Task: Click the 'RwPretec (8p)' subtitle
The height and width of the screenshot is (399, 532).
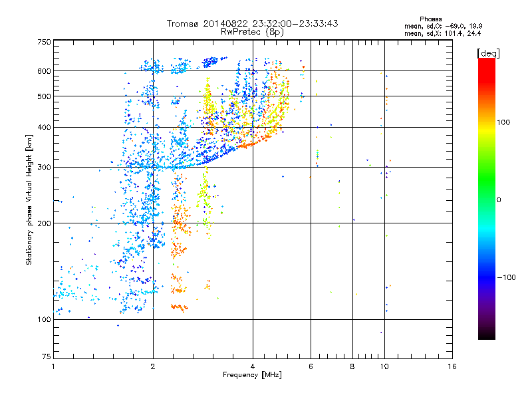Action: pos(253,32)
